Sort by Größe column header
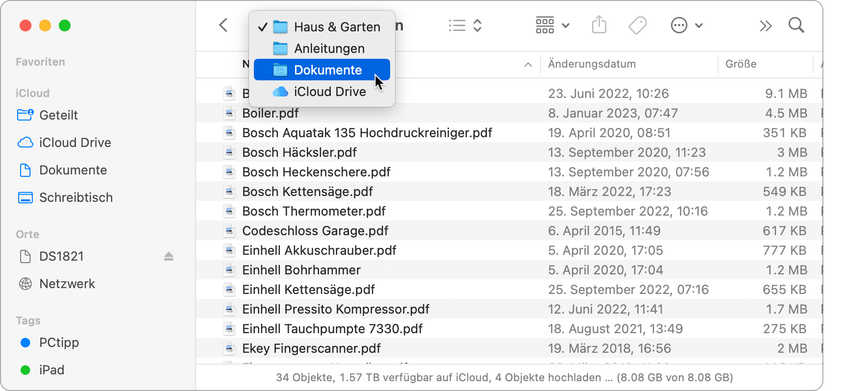Screen dimensions: 868x391 tap(741, 64)
